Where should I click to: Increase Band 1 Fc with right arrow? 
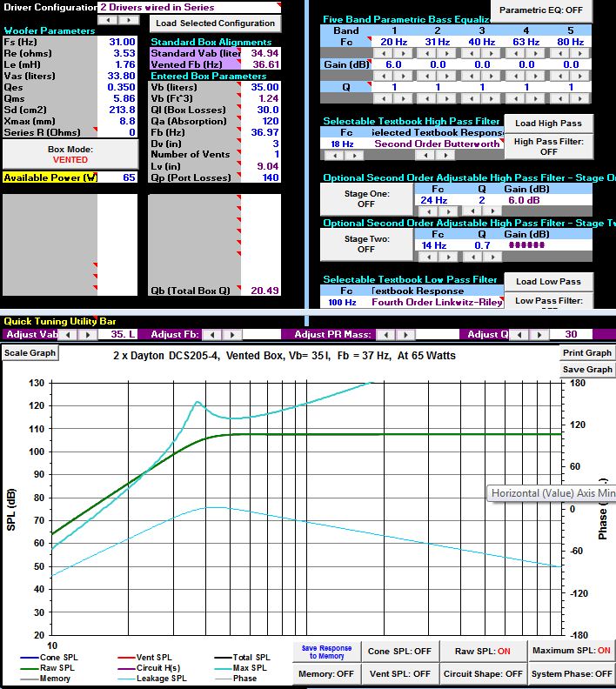(x=404, y=53)
